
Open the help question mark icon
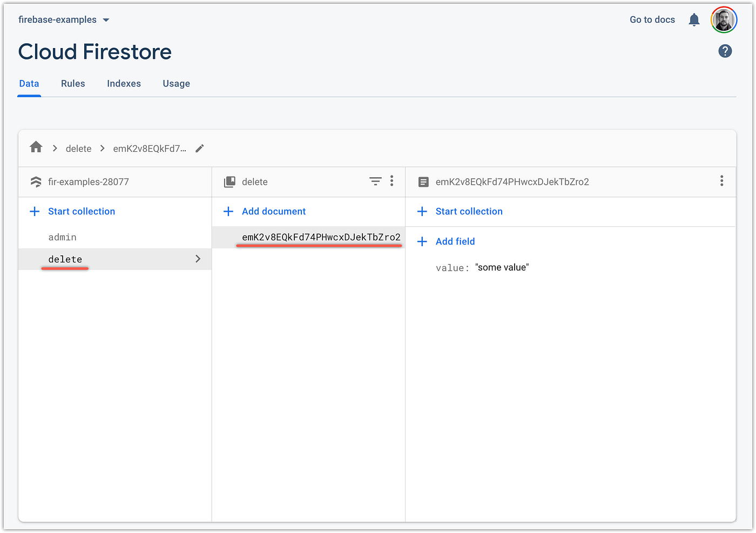(x=725, y=51)
